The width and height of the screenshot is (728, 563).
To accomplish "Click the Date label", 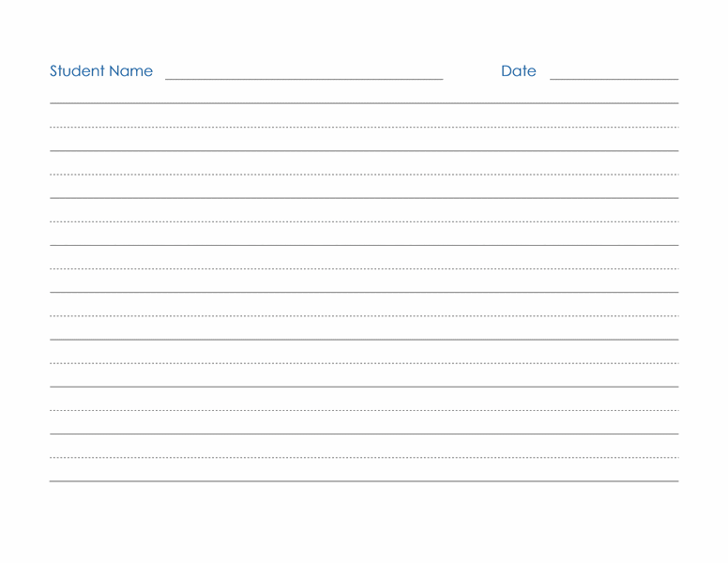I will coord(518,71).
